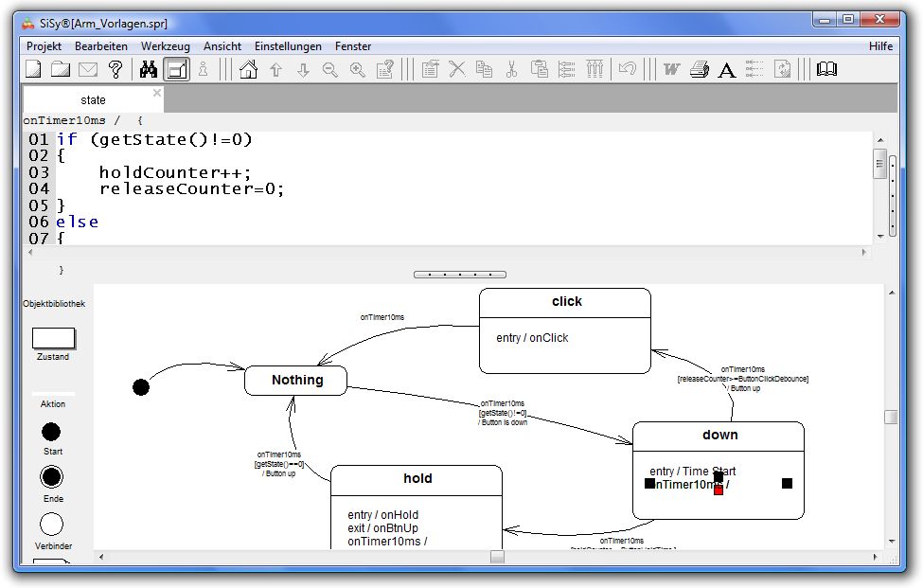The height and width of the screenshot is (588, 923).
Task: Click the open folder icon
Action: tap(60, 69)
